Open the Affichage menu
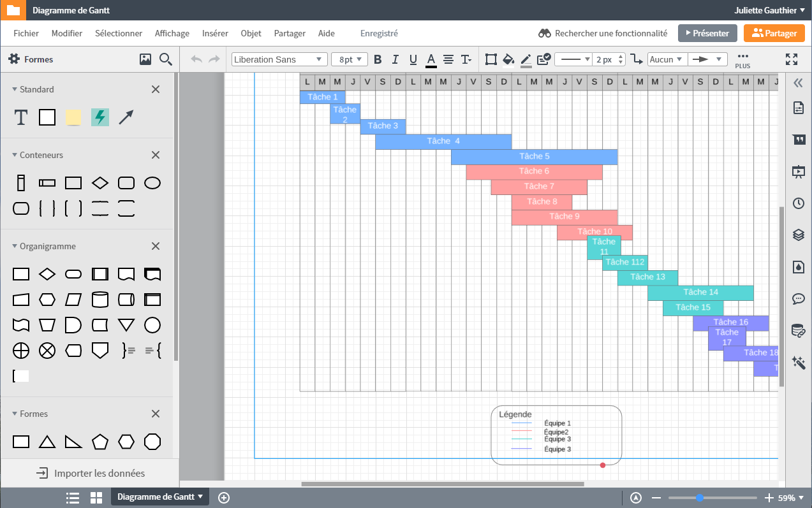This screenshot has width=812, height=508. tap(172, 33)
